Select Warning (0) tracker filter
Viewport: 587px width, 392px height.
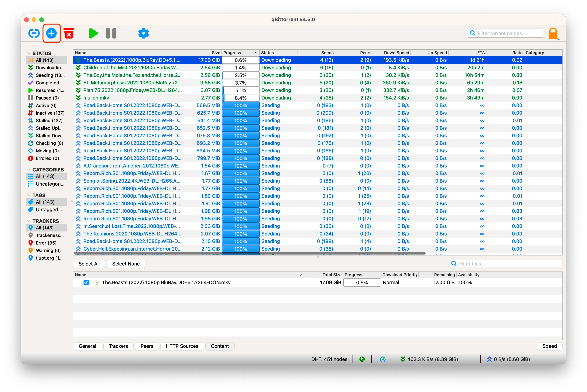(x=46, y=251)
